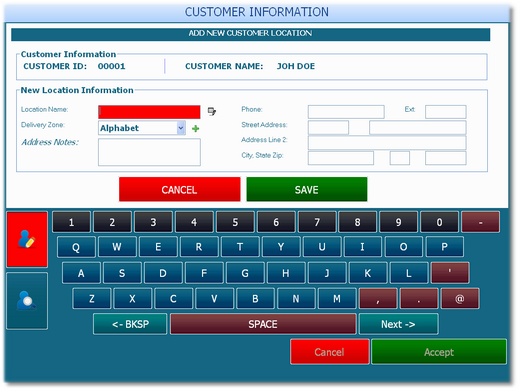This screenshot has height=392, width=520.
Task: Click the icon beside Location Name field
Action: point(212,111)
